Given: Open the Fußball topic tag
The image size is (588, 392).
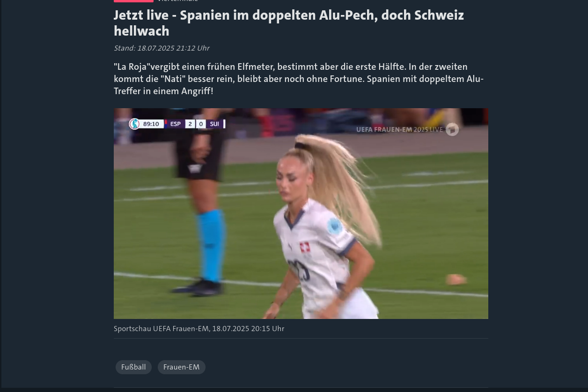Looking at the screenshot, I should pos(133,367).
